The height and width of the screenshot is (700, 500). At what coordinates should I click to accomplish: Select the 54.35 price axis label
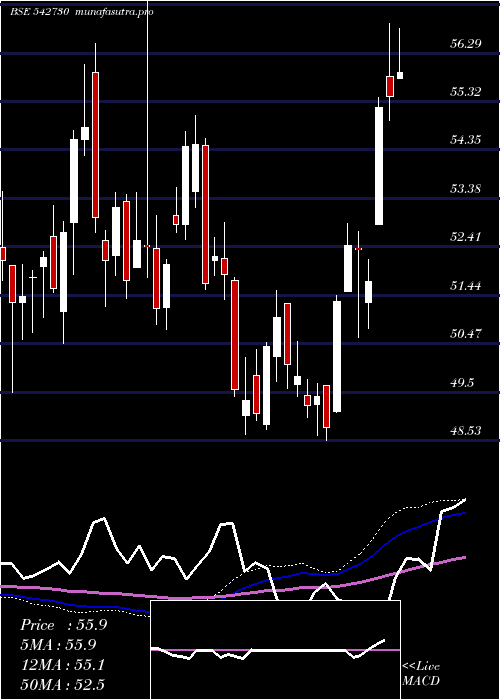466,140
